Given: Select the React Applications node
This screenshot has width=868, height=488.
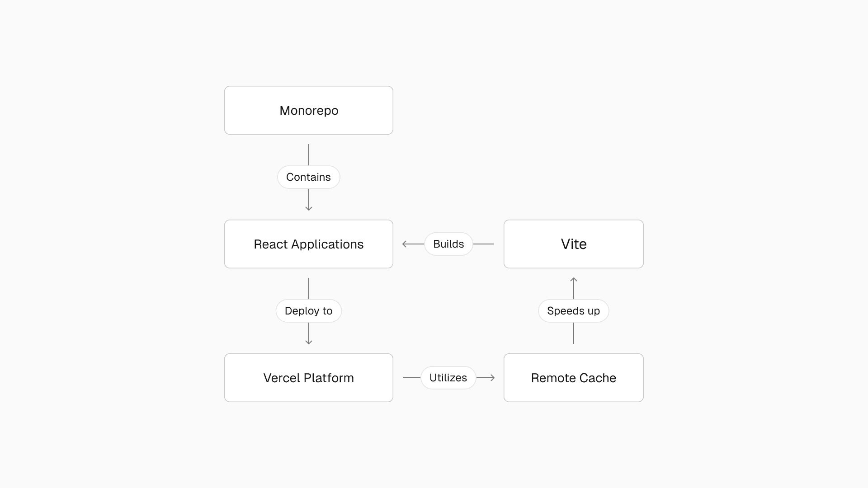Looking at the screenshot, I should coord(309,244).
